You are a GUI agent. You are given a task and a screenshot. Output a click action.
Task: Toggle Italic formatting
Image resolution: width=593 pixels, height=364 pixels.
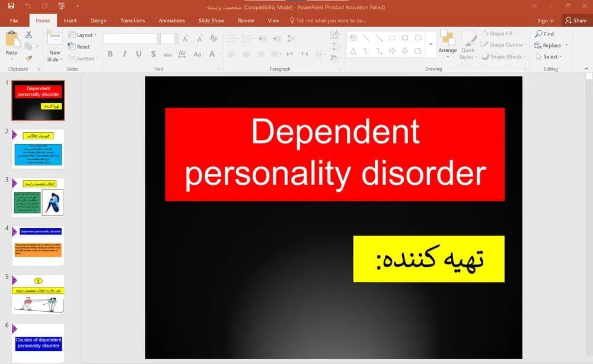coord(125,54)
